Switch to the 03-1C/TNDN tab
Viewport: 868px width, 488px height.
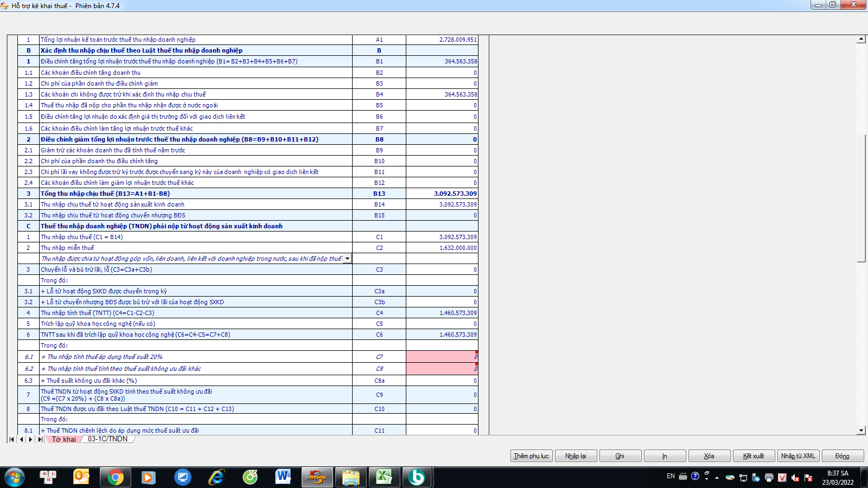point(107,439)
